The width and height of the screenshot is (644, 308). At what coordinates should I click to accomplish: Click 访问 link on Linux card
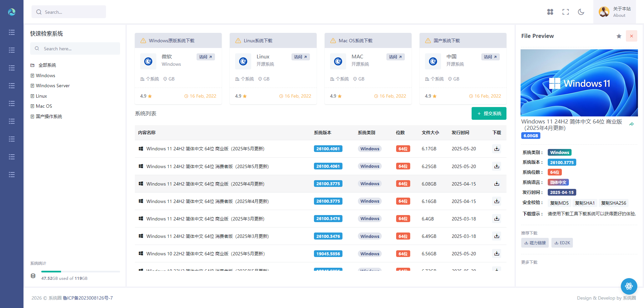[x=301, y=57]
